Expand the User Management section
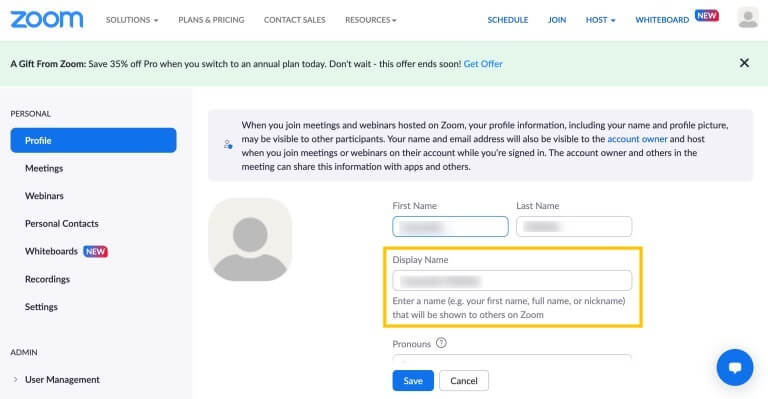Image resolution: width=768 pixels, height=399 pixels. pyautogui.click(x=62, y=379)
